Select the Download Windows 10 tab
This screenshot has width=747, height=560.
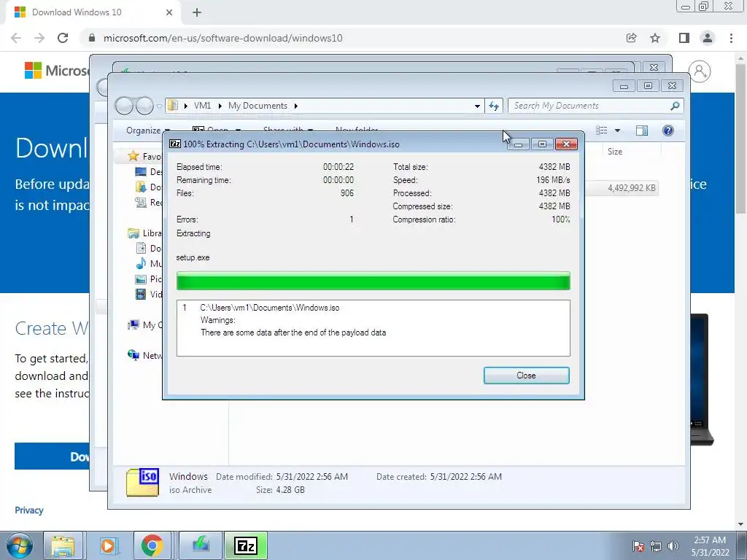[x=93, y=12]
